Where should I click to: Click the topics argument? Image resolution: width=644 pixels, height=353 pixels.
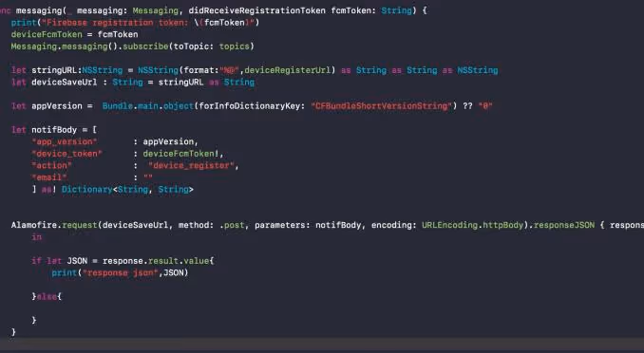click(234, 46)
